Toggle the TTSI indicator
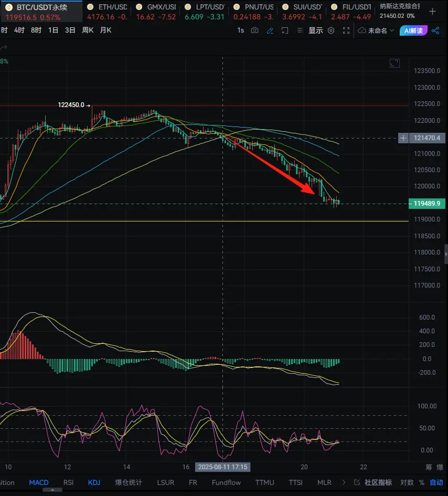The width and height of the screenshot is (448, 496). pos(296,482)
